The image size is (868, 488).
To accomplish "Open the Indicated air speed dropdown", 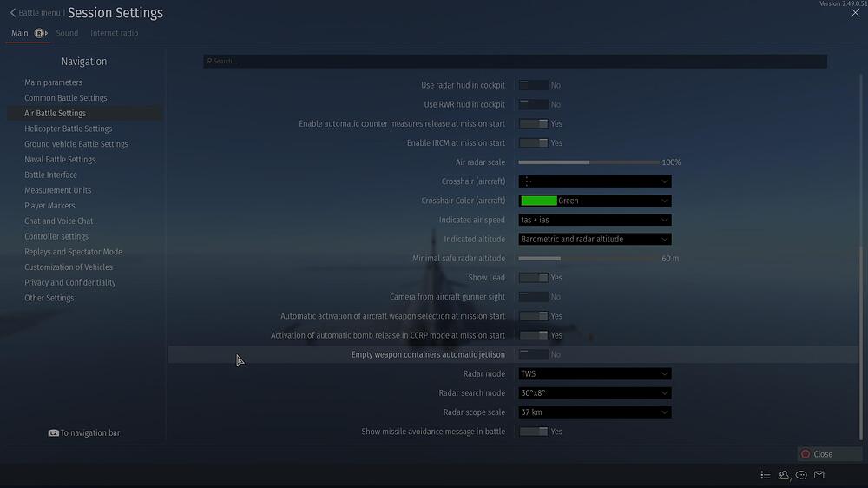I will point(595,220).
